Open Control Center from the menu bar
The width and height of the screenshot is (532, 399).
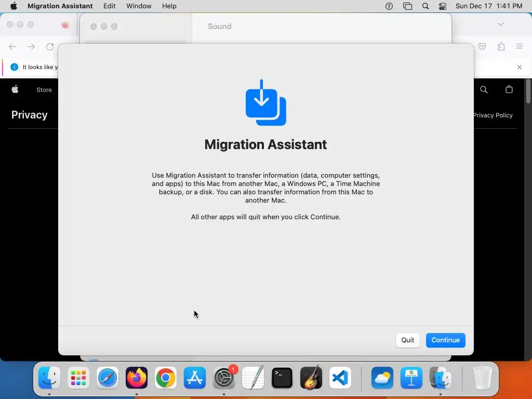[443, 6]
